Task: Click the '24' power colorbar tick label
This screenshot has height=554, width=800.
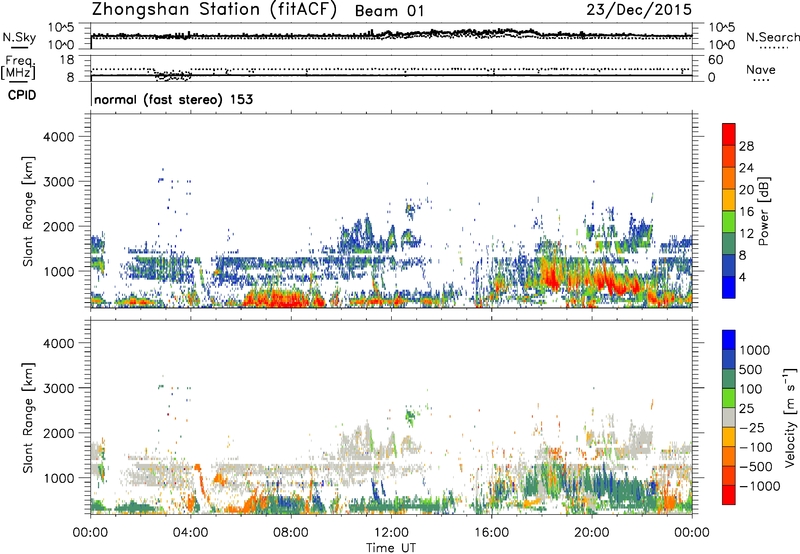Action: click(x=746, y=168)
